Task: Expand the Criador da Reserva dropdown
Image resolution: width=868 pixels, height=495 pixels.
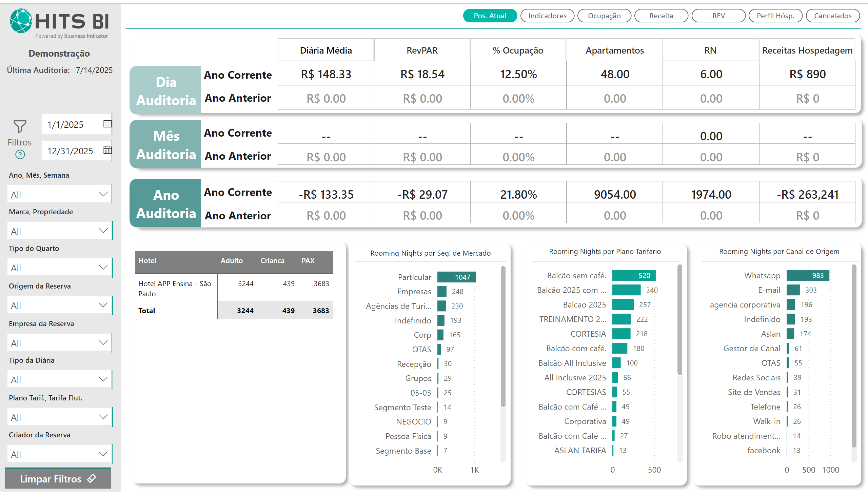Action: pos(103,454)
